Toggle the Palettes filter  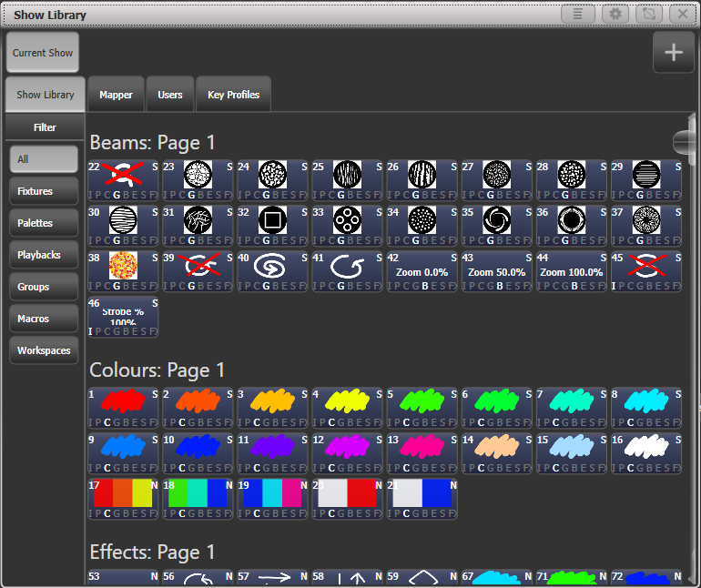click(x=44, y=223)
